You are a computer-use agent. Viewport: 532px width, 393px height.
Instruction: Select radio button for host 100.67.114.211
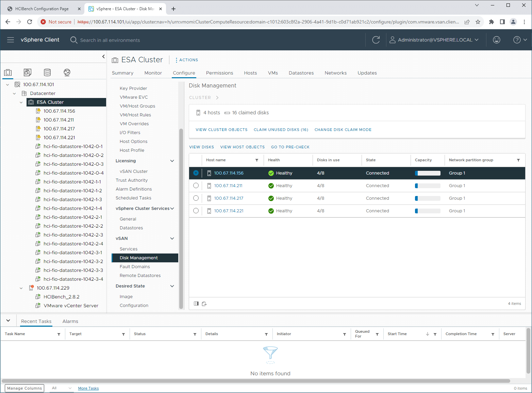click(196, 185)
